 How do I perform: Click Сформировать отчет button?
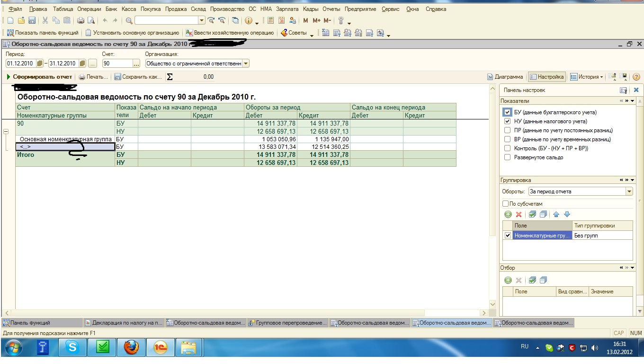pos(39,77)
